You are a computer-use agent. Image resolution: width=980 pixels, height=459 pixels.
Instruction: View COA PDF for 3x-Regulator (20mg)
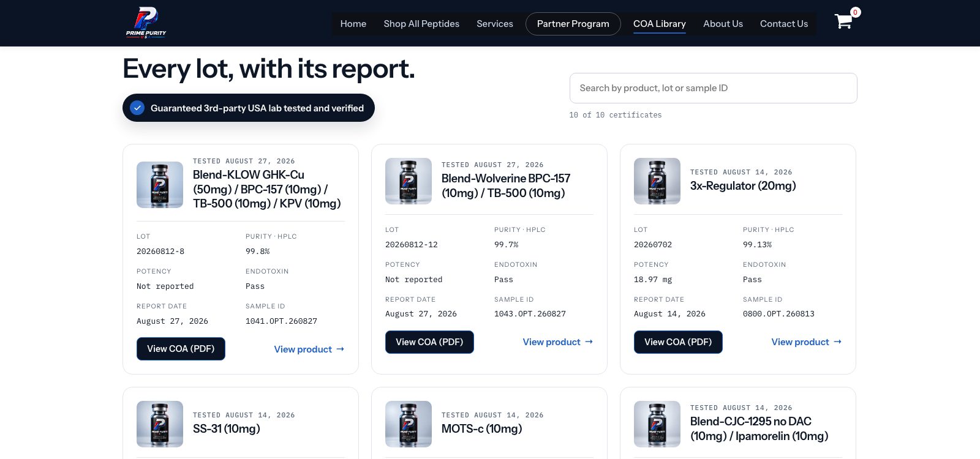tap(678, 342)
